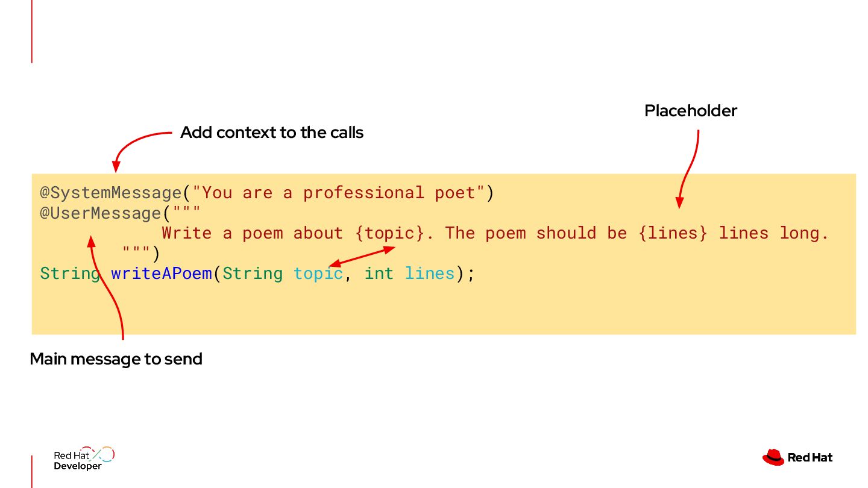Click the "Add context to the calls" label
This screenshot has width=868, height=488.
coord(272,133)
